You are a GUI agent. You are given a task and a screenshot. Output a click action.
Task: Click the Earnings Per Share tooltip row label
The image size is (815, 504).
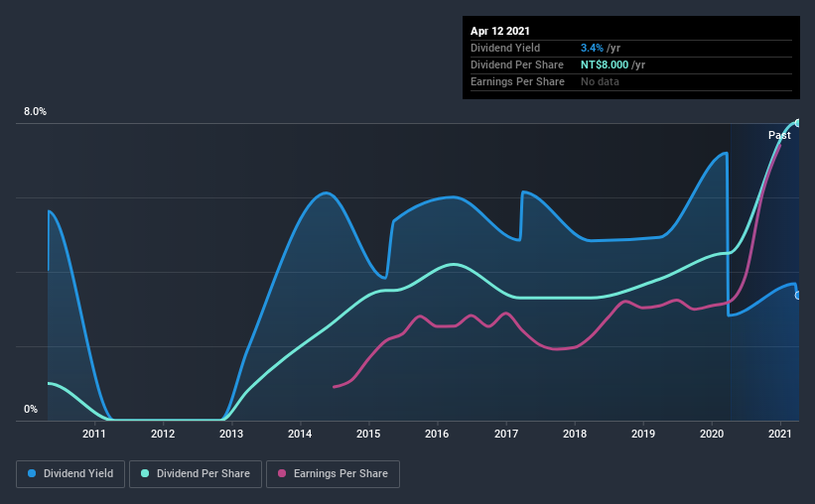(x=518, y=81)
